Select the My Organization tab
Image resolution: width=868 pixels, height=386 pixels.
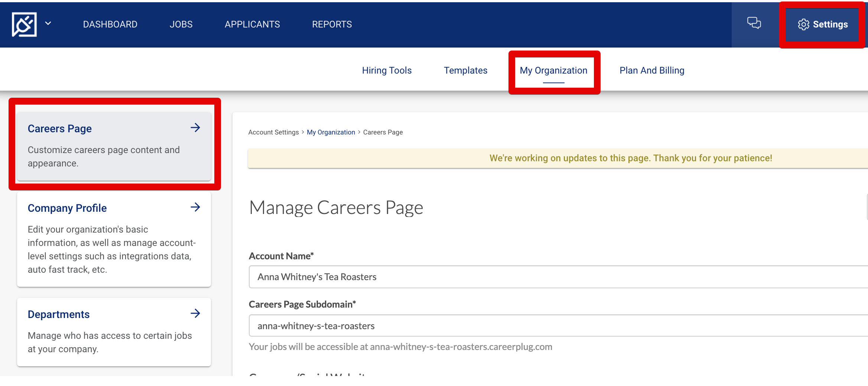(x=553, y=71)
